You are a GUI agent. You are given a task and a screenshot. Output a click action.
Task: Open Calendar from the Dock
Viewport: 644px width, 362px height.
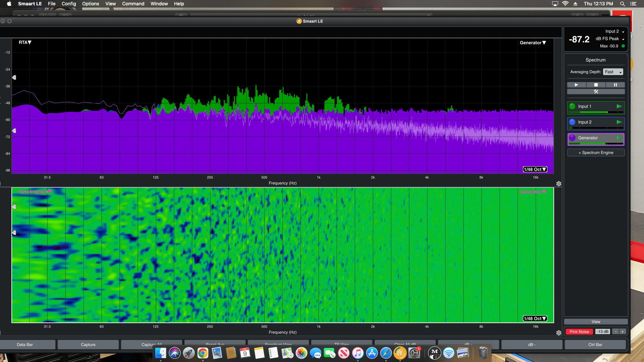pyautogui.click(x=245, y=353)
